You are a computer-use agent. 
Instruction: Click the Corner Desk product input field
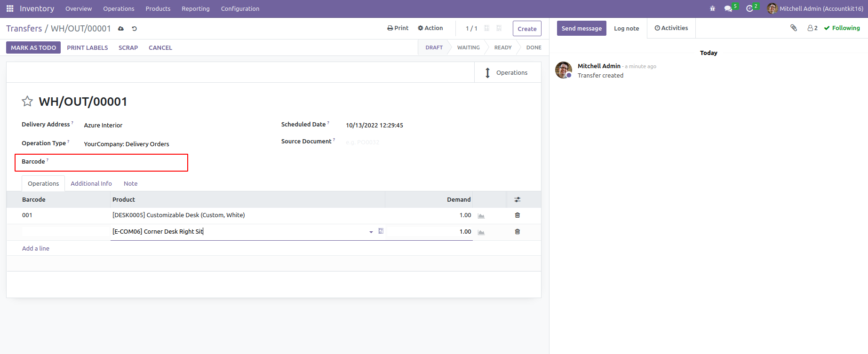click(239, 231)
